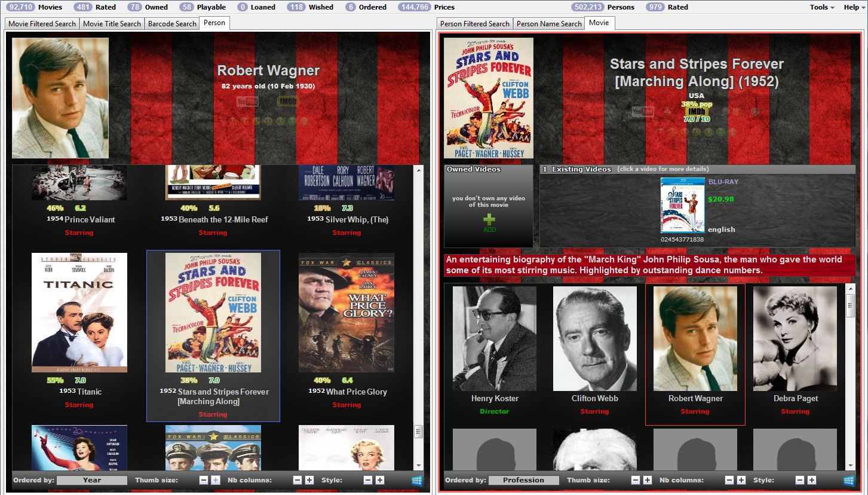Select the What Price Glory poster
868x495 pixels.
[x=346, y=313]
